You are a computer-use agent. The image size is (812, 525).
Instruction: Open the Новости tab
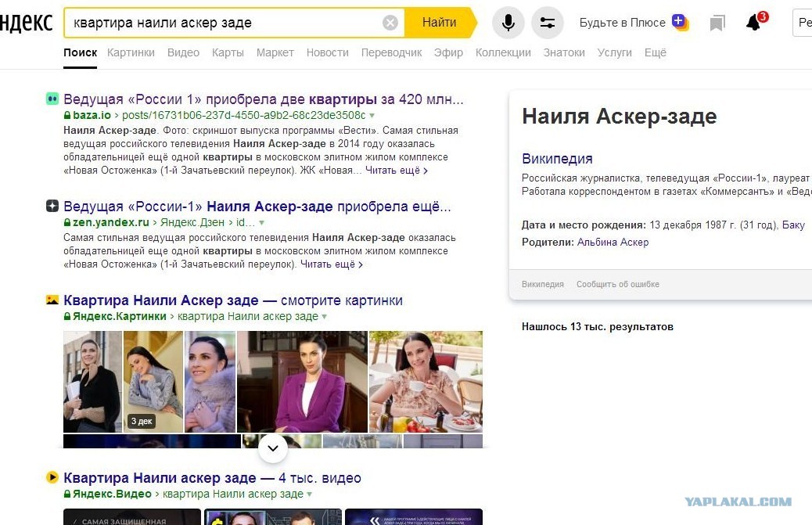327,52
